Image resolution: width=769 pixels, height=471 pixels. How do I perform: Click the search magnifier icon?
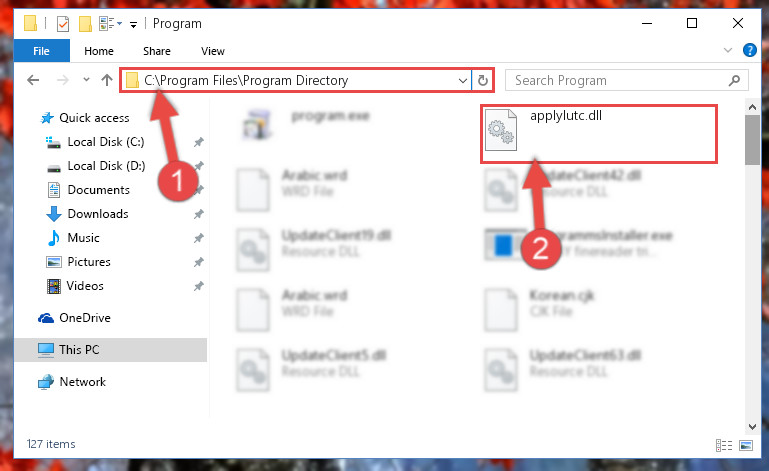pyautogui.click(x=734, y=80)
